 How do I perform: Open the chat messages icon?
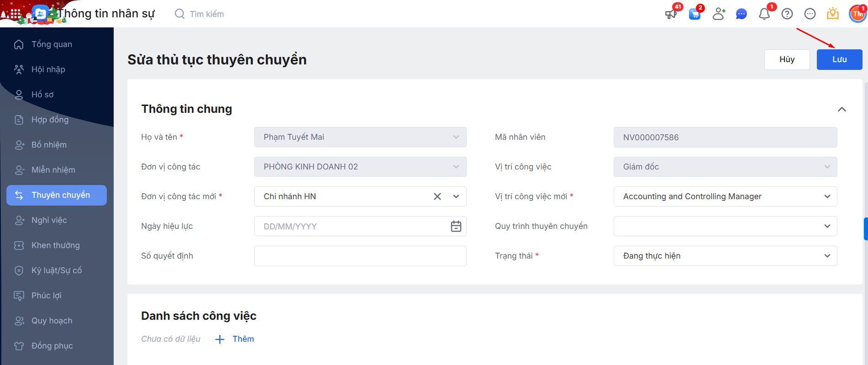pos(741,14)
